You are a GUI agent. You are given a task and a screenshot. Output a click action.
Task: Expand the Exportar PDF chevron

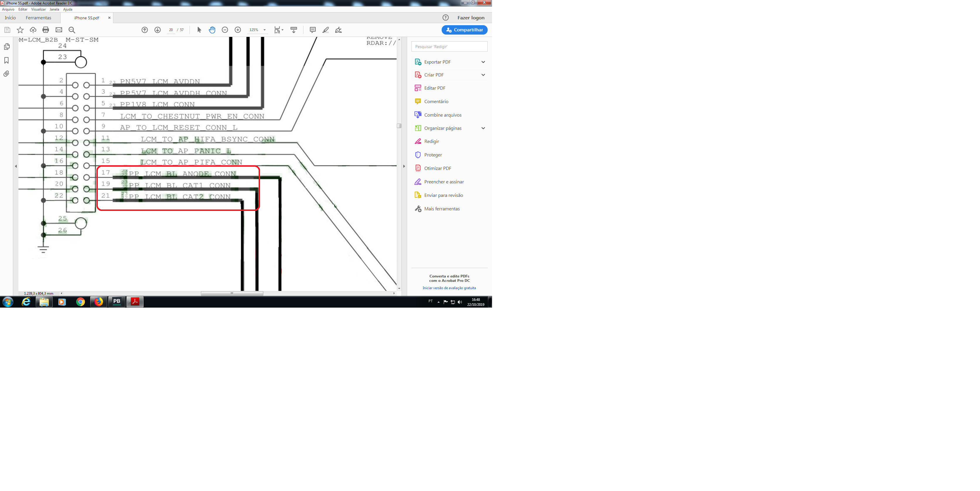(483, 62)
